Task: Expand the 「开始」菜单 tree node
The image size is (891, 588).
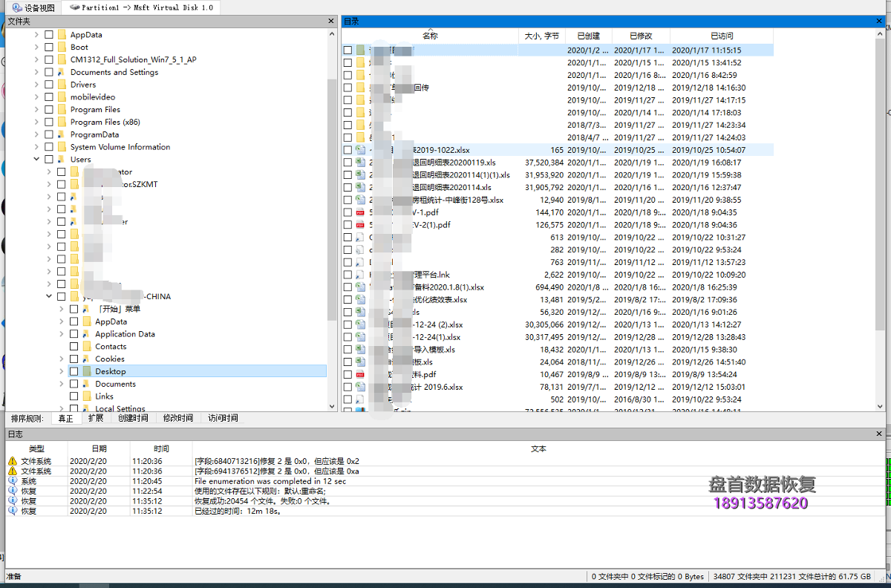Action: tap(61, 309)
